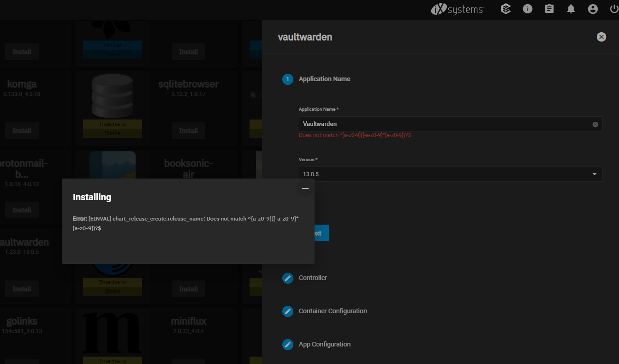Image resolution: width=619 pixels, height=364 pixels.
Task: Click the EINVAL error message in the dialog
Action: 187,223
